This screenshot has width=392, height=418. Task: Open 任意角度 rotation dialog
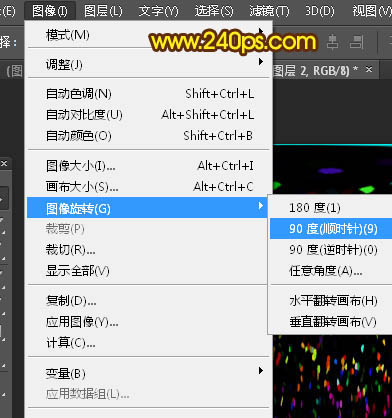pos(331,271)
